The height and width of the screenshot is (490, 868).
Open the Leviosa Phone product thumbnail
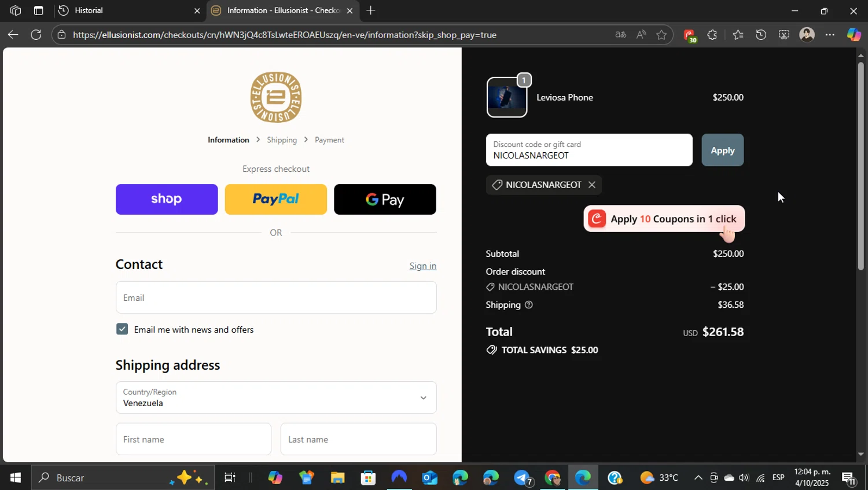pos(507,97)
